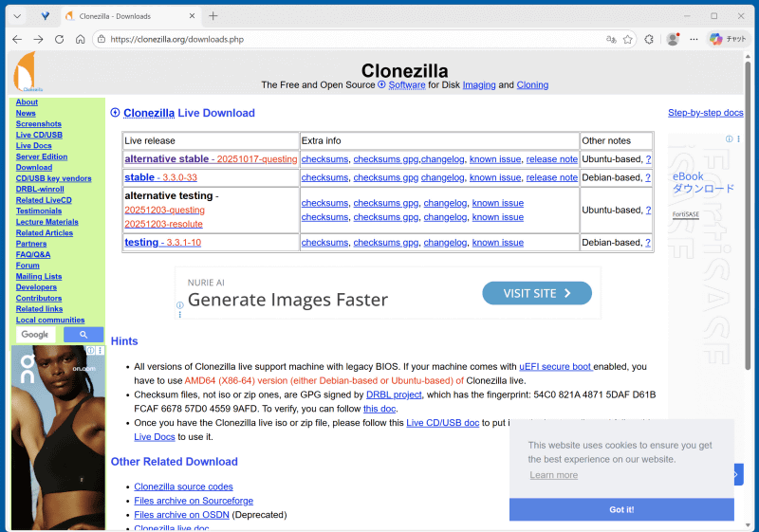
Task: Download alternative stable 20251017-questing release
Action: tap(211, 159)
